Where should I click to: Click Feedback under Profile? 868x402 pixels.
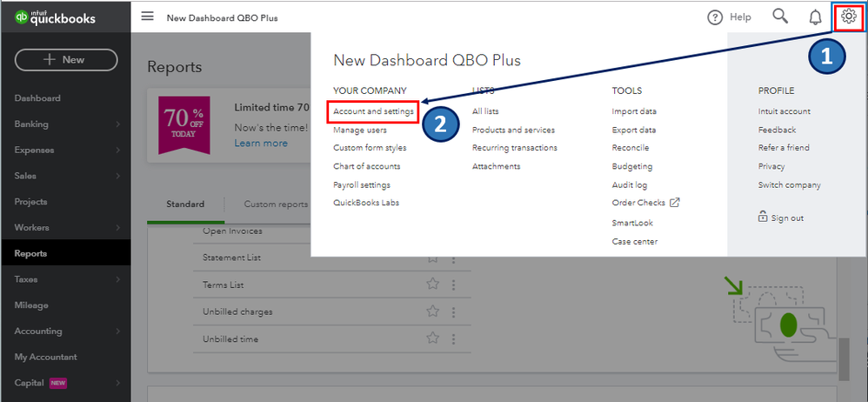[x=778, y=131]
